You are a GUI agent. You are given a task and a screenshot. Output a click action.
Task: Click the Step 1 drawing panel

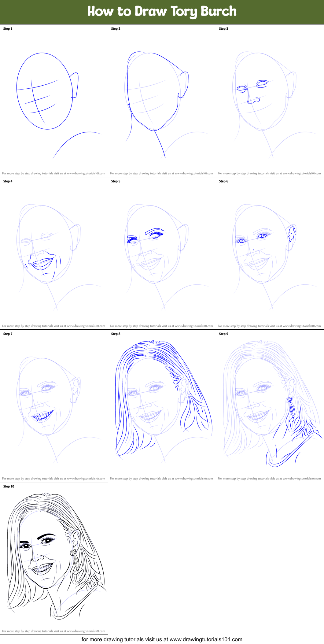pos(54,101)
